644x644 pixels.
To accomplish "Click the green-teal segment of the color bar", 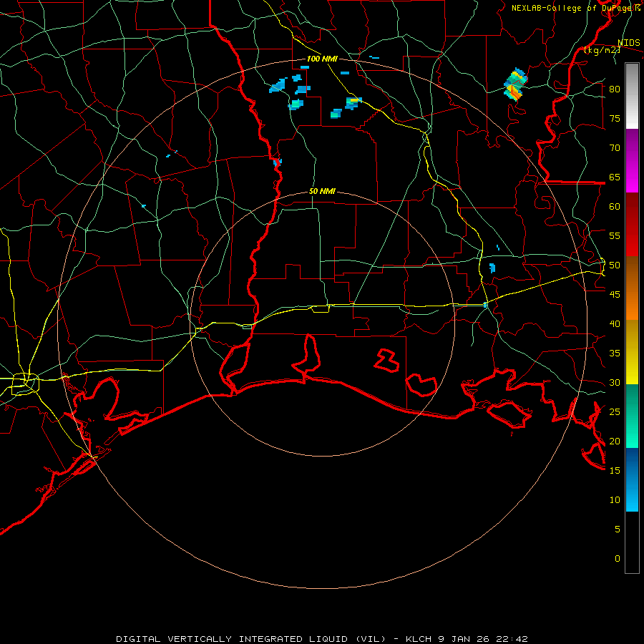I will [632, 416].
